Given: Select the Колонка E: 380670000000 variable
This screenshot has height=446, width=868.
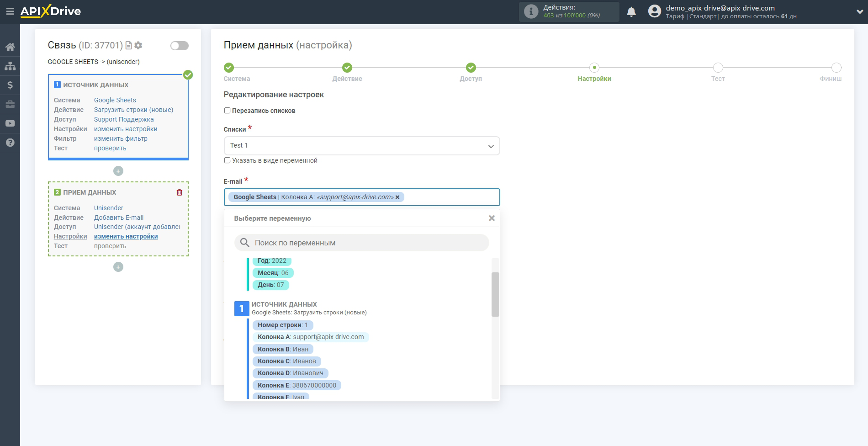Looking at the screenshot, I should pyautogui.click(x=297, y=385).
